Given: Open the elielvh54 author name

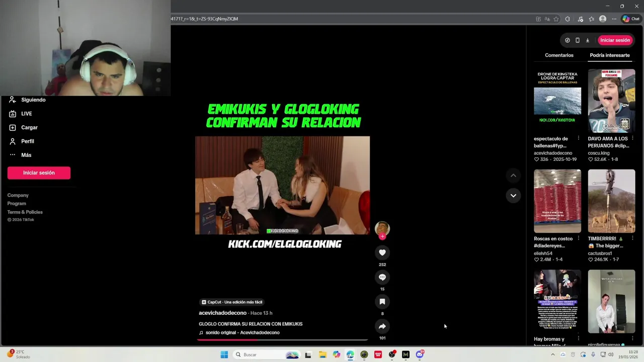Looking at the screenshot, I should (543, 253).
